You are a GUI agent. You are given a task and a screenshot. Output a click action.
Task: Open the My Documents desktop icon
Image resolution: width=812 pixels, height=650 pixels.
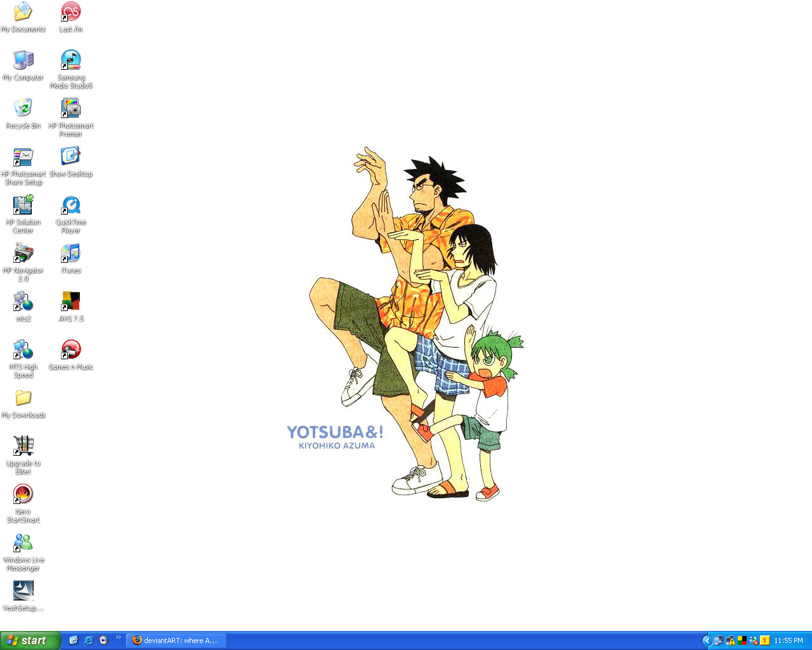tap(23, 17)
